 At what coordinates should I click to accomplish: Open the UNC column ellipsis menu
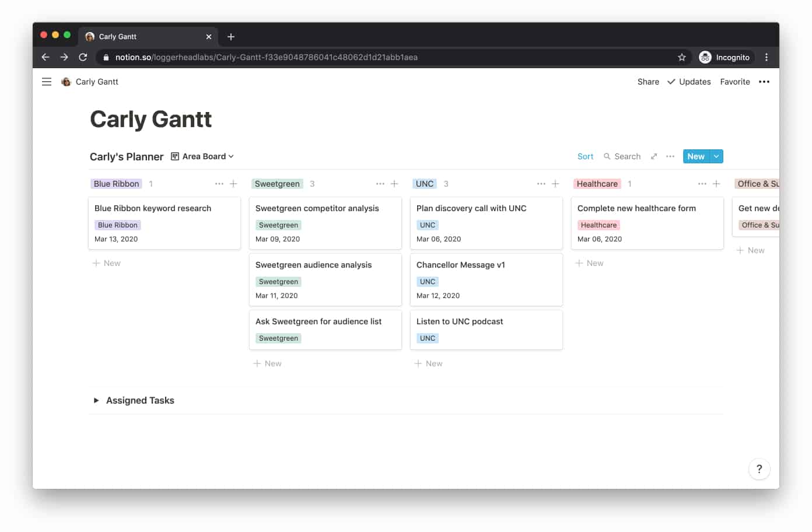pos(541,183)
